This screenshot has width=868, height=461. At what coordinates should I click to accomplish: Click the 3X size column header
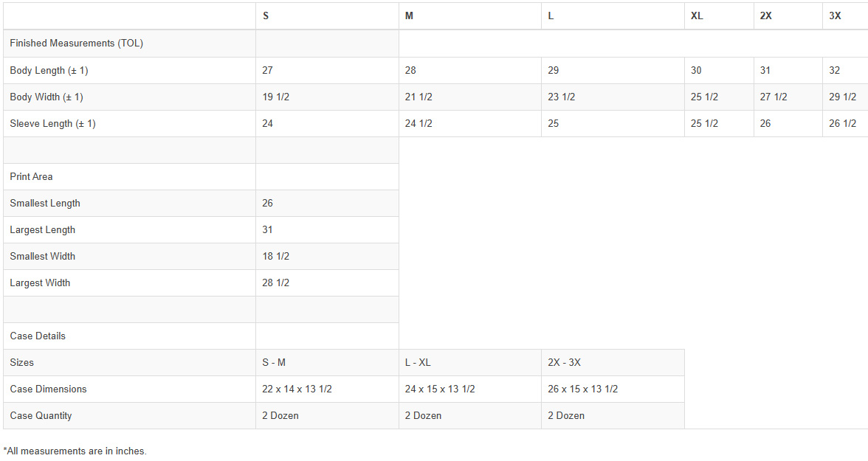(835, 16)
